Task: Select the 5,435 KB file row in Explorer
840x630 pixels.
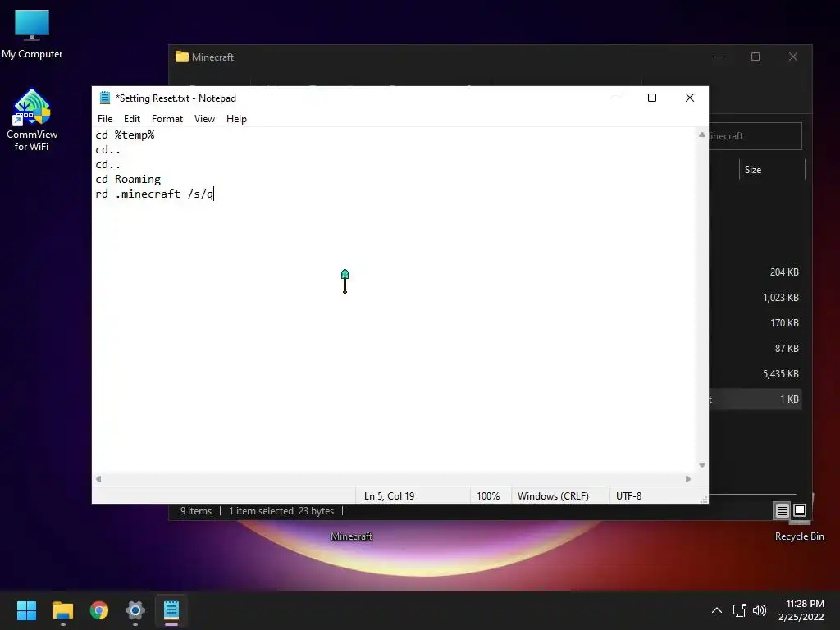Action: tap(755, 374)
